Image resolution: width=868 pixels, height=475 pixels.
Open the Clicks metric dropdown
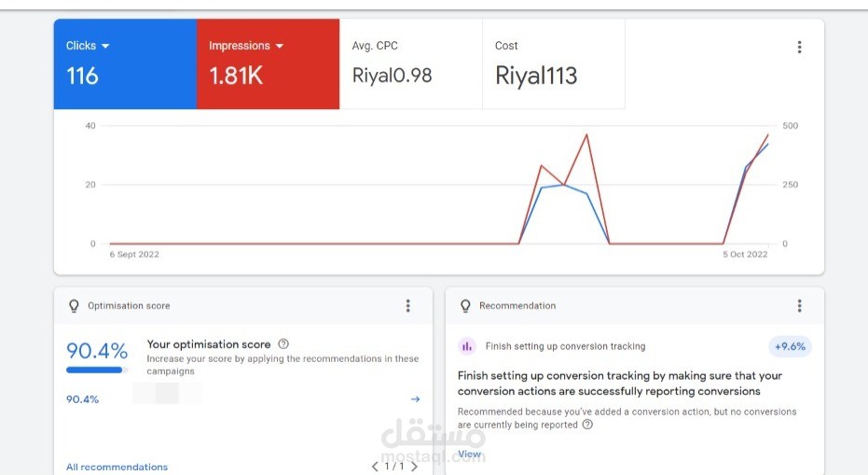click(x=105, y=46)
